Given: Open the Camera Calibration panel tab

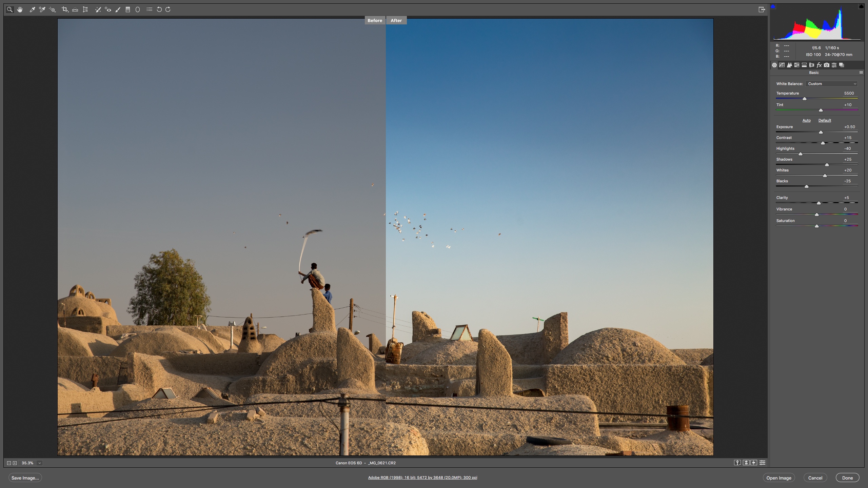Looking at the screenshot, I should tap(827, 65).
